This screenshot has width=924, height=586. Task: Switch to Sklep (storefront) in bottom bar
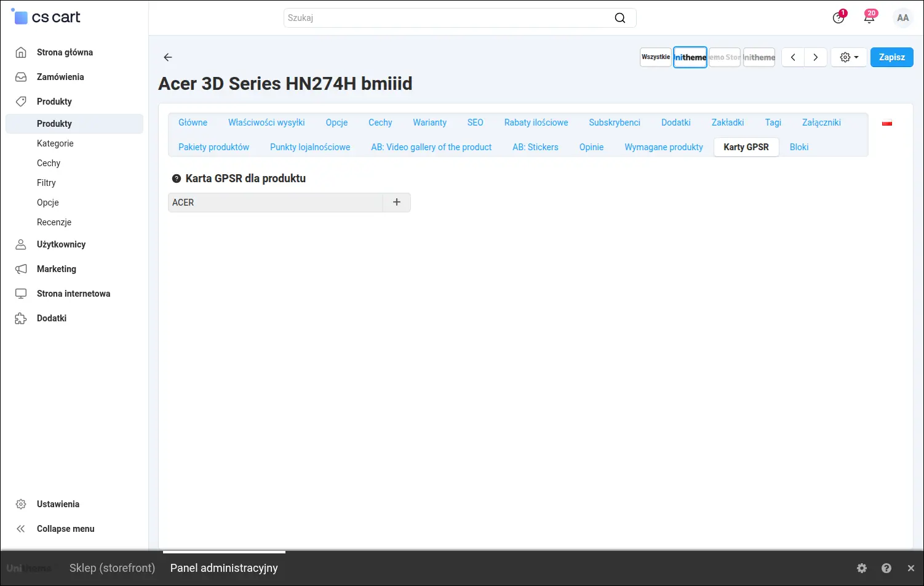[112, 568]
